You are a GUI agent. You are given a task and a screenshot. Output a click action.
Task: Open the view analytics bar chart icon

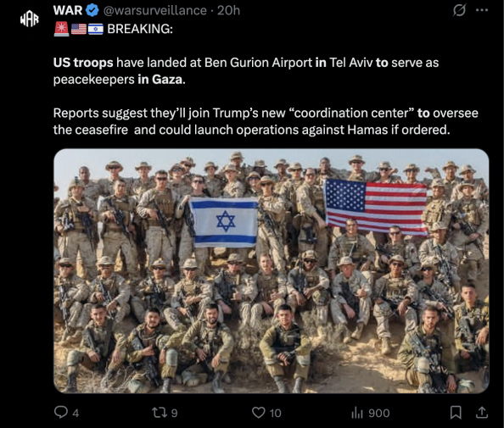pyautogui.click(x=356, y=413)
